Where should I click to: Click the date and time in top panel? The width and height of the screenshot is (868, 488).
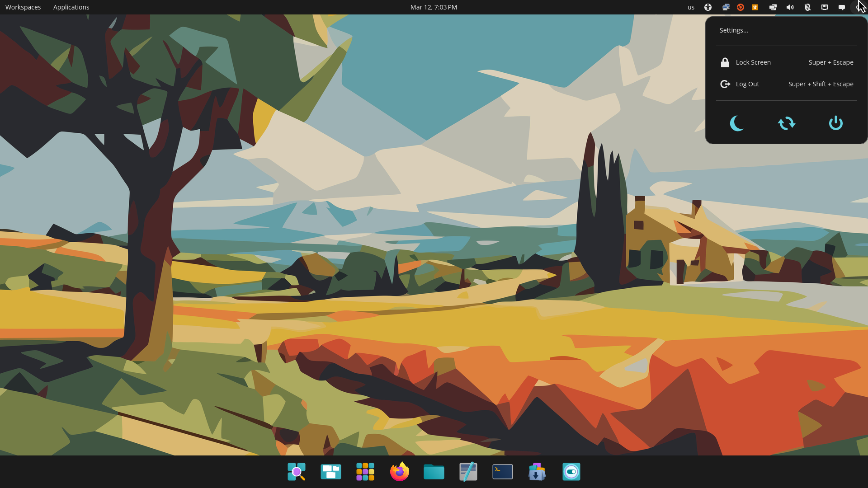coord(433,7)
